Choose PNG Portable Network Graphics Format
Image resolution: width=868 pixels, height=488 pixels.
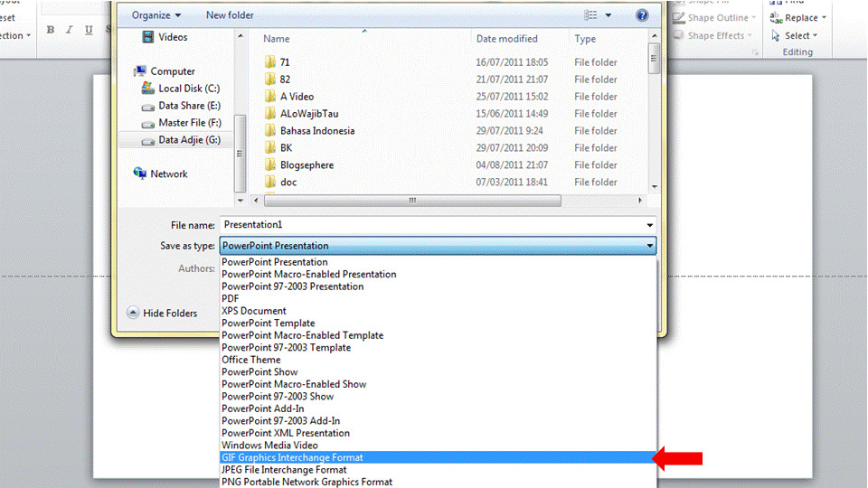[438, 482]
